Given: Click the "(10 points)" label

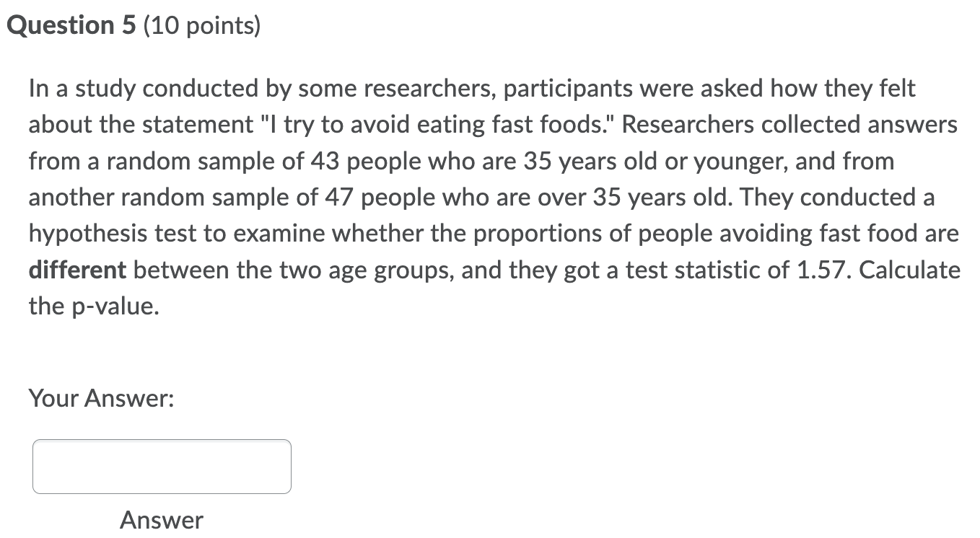Looking at the screenshot, I should 201,26.
